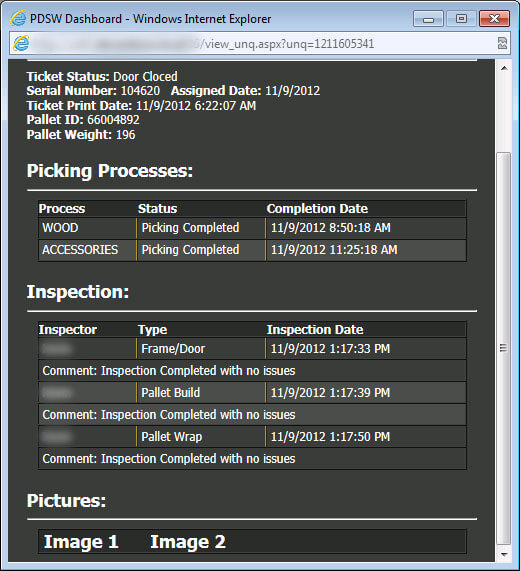Click the Frame/Door inspection type cell
Screen dimensions: 520x571
click(x=201, y=349)
